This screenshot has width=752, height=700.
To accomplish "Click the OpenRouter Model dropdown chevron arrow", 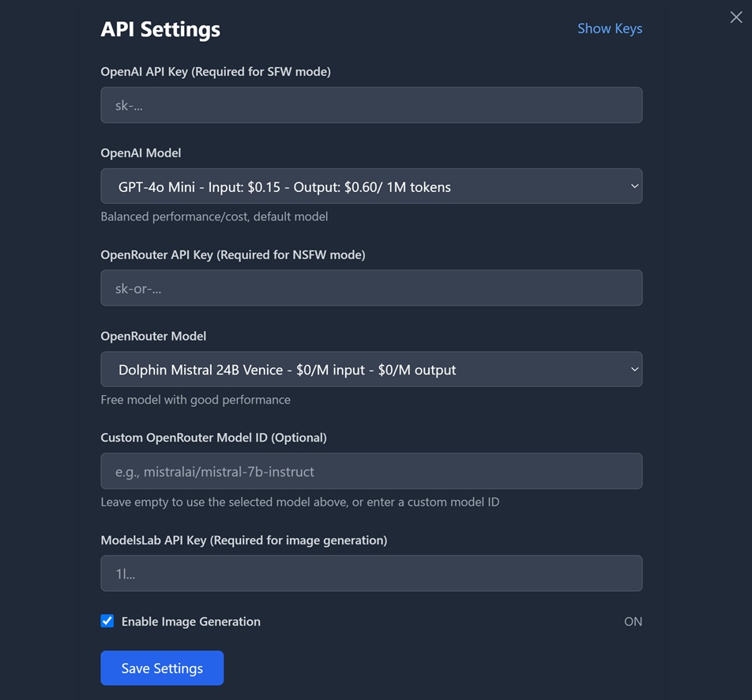I will [x=634, y=370].
